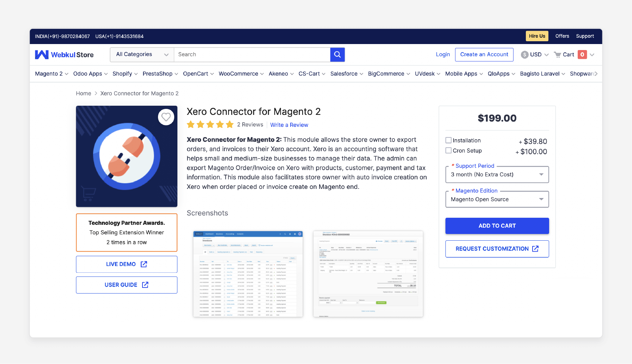Open the All Categories dropdown
Viewport: 632px width, 364px height.
point(142,55)
